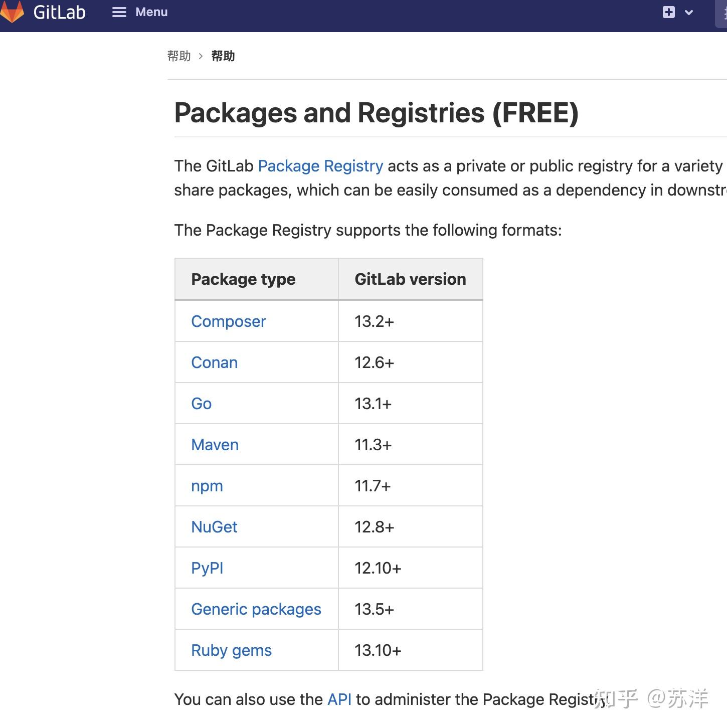Screen dimensions: 727x728
Task: Open the Ruby gems link
Action: coord(231,650)
